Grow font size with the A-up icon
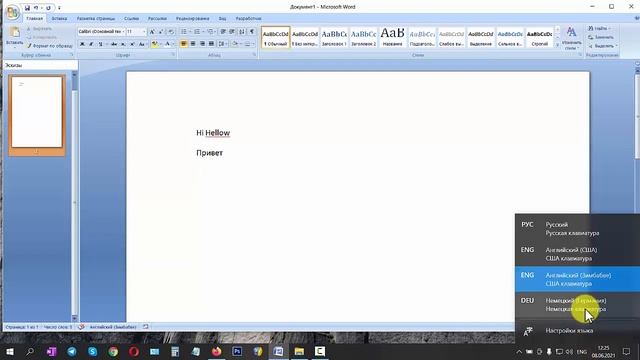Screen dimensions: 640x360 pos(152,31)
